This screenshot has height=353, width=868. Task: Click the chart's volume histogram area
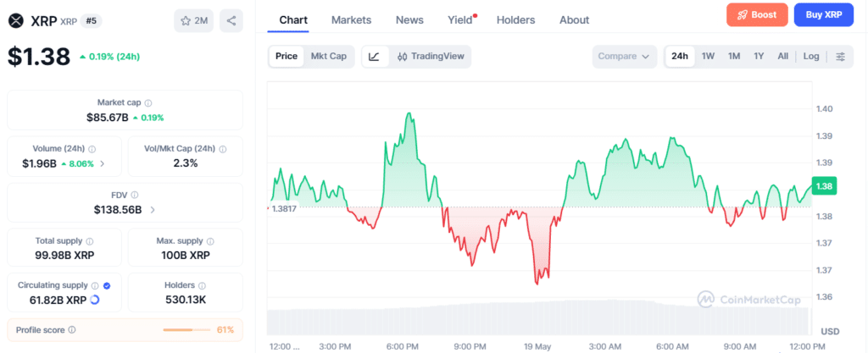pyautogui.click(x=538, y=318)
